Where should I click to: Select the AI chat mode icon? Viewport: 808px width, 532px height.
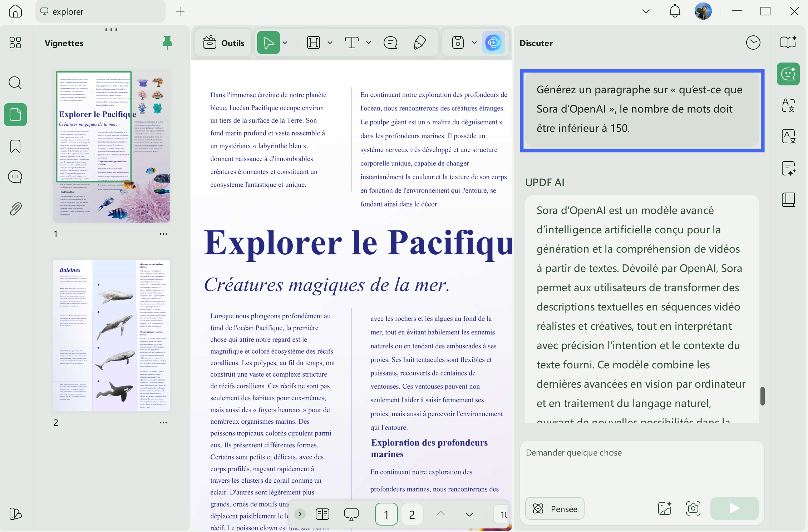click(788, 74)
